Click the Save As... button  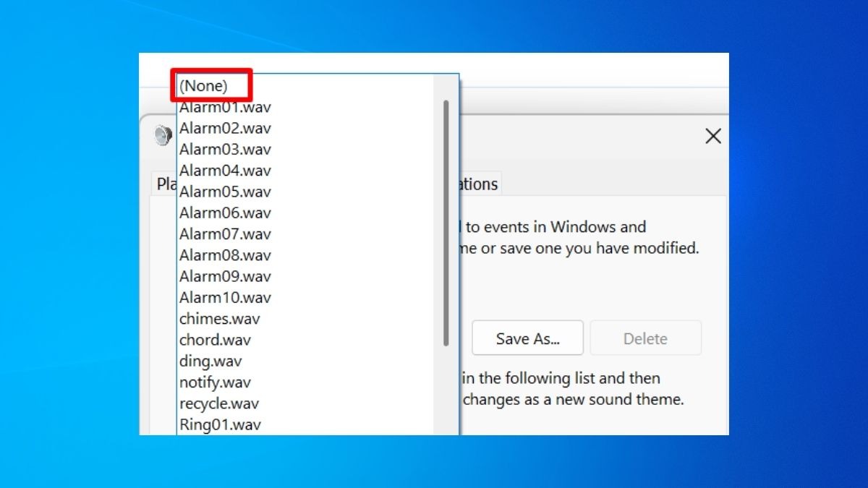pos(527,338)
